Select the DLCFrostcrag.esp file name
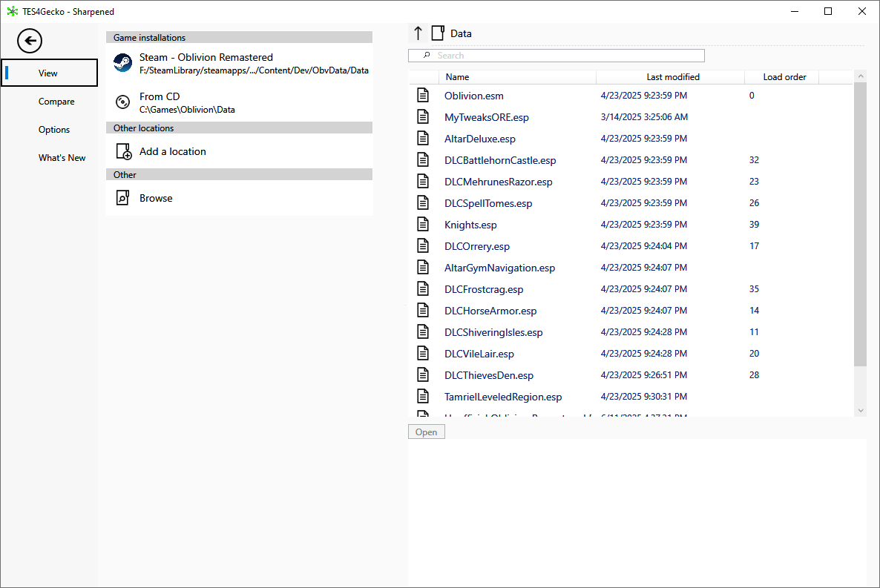The image size is (880, 588). pyautogui.click(x=484, y=289)
